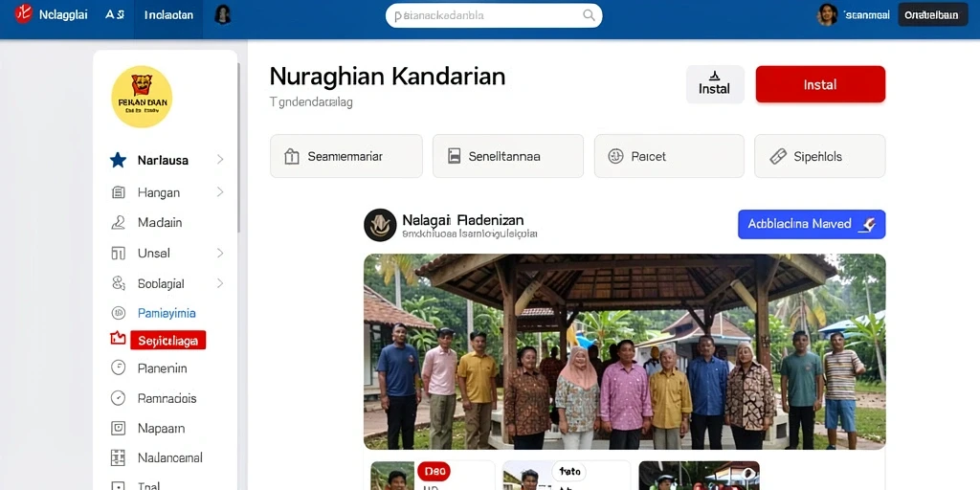Click the Isanmeal username link

click(x=866, y=15)
